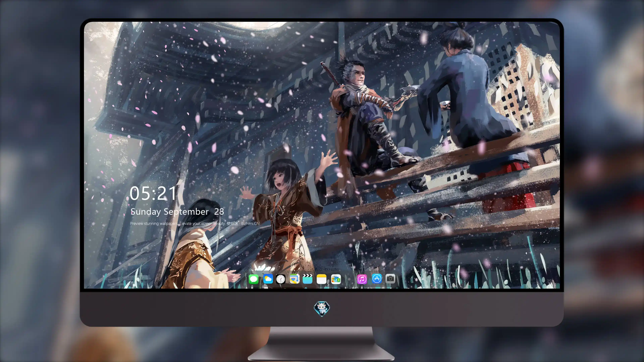Click the 05:21 clock display
This screenshot has width=644, height=362.
[x=153, y=193]
